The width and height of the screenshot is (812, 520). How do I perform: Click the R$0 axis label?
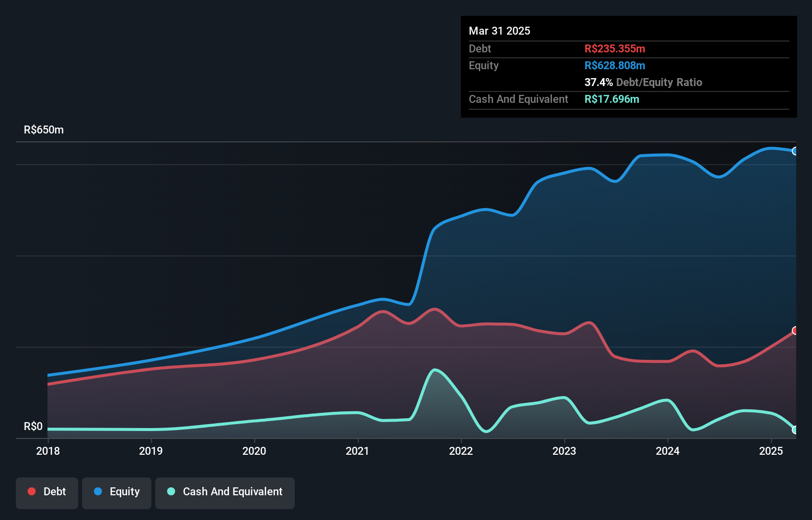(33, 426)
